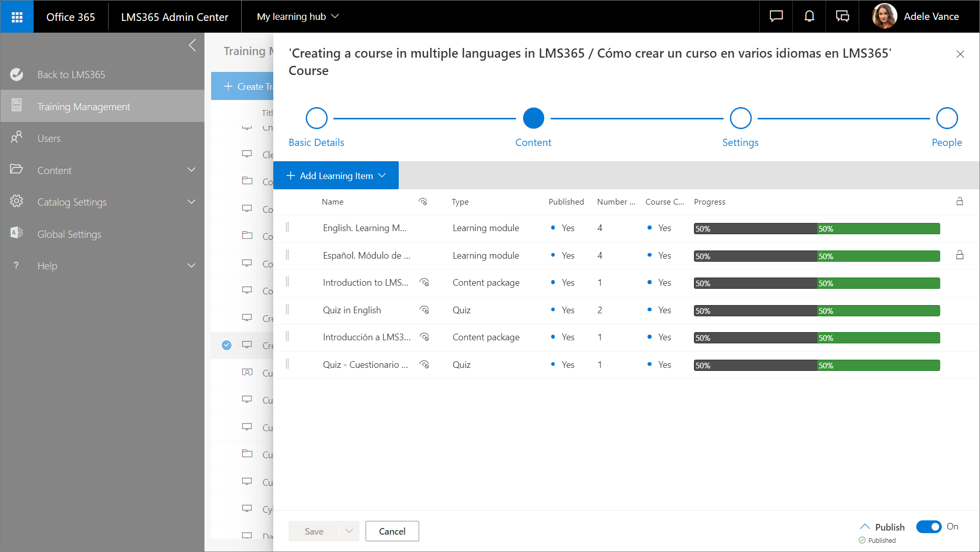Toggle the Publish switch off
The width and height of the screenshot is (980, 552).
(929, 526)
